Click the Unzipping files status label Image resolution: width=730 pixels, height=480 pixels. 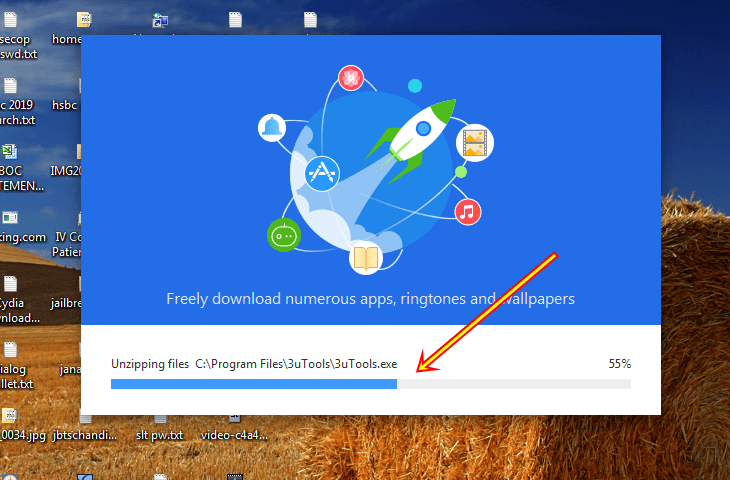[150, 364]
